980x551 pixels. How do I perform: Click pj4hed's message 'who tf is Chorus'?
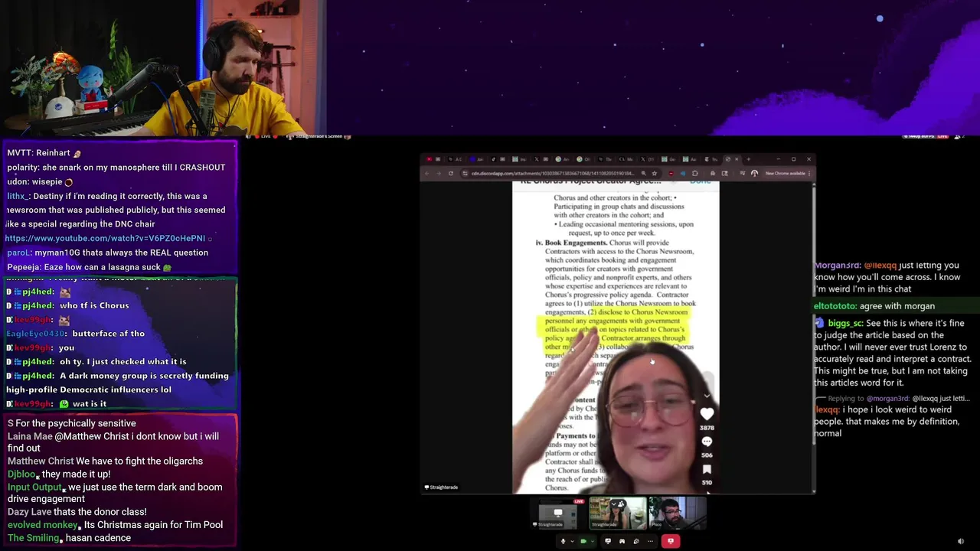pos(94,305)
